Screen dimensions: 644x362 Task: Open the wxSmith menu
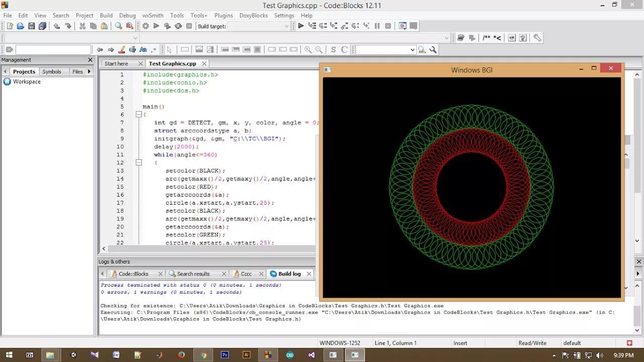pos(153,16)
